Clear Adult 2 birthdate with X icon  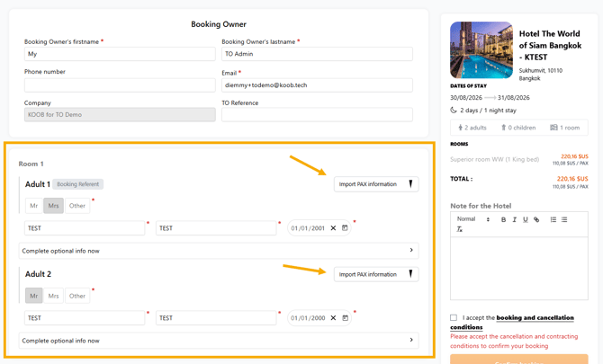click(333, 318)
